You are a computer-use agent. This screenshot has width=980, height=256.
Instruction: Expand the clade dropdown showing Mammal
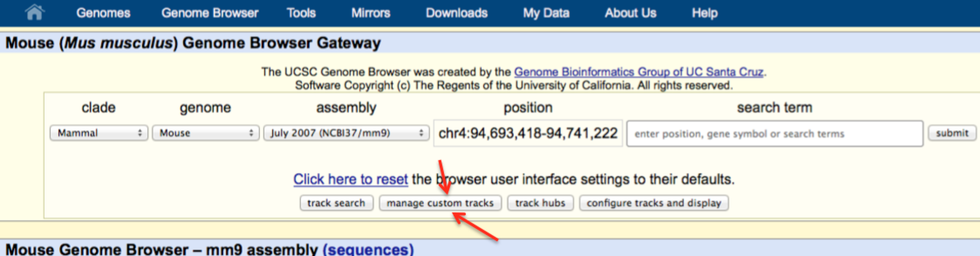pos(99,133)
